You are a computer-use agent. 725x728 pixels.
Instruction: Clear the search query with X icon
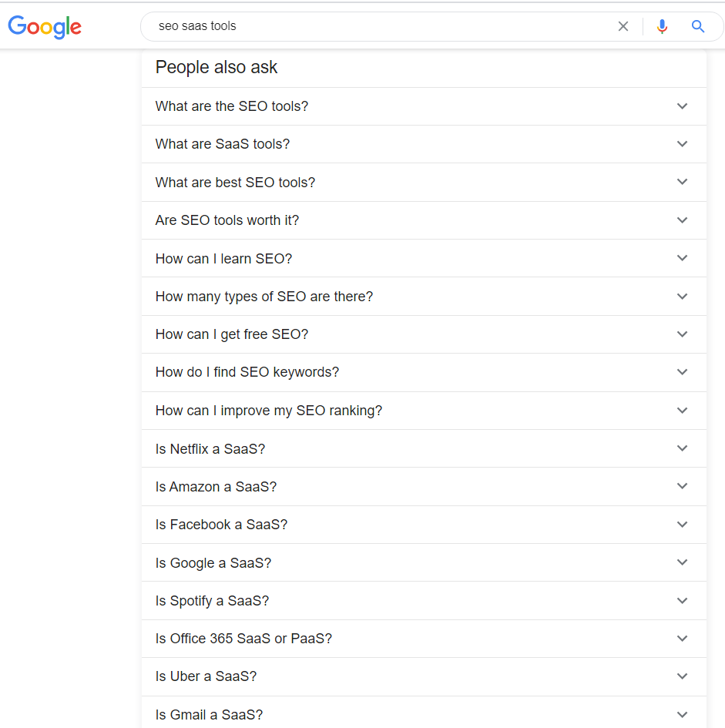[x=623, y=26]
